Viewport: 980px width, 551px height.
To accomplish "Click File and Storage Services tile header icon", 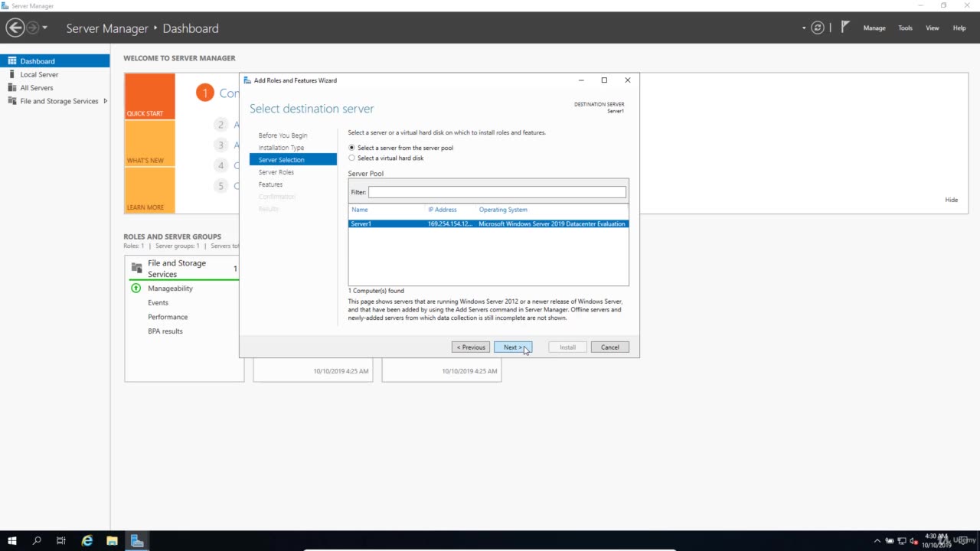I will tap(137, 268).
